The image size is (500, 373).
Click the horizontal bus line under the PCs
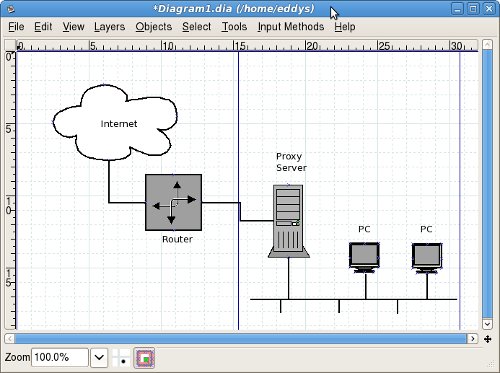click(x=353, y=299)
